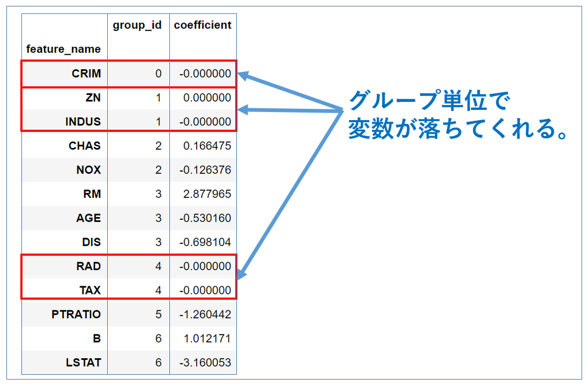
Task: Select the RM row label
Action: pyautogui.click(x=92, y=194)
